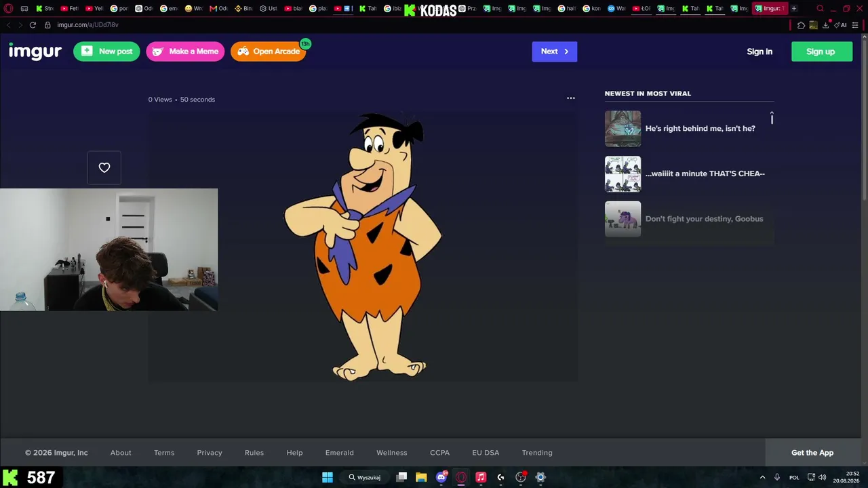Go to the Next post
This screenshot has height=488, width=868.
pos(555,52)
